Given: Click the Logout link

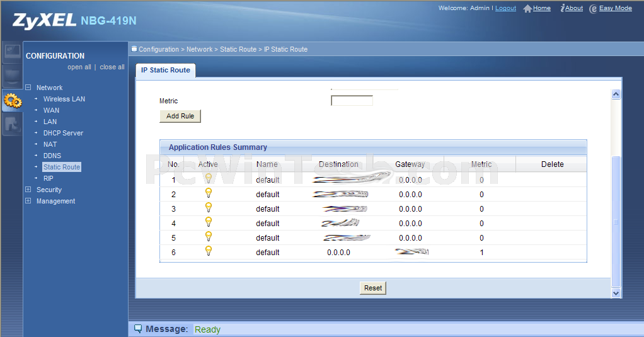Looking at the screenshot, I should [505, 8].
